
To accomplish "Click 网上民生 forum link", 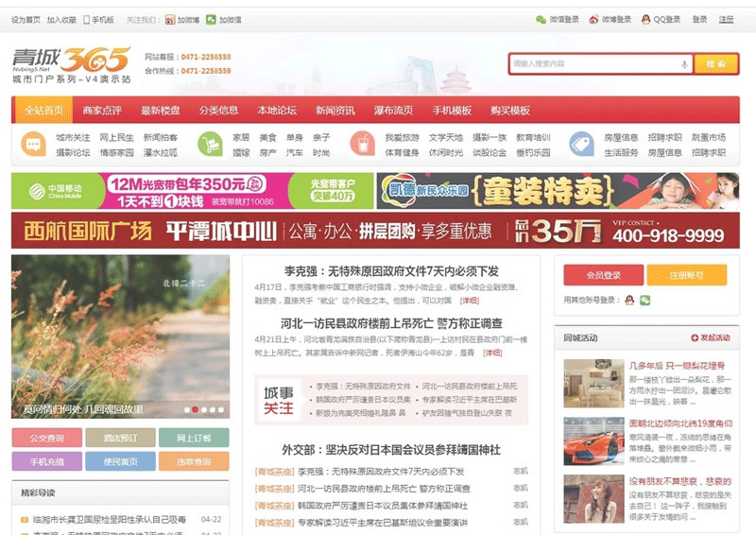I will pyautogui.click(x=116, y=137).
